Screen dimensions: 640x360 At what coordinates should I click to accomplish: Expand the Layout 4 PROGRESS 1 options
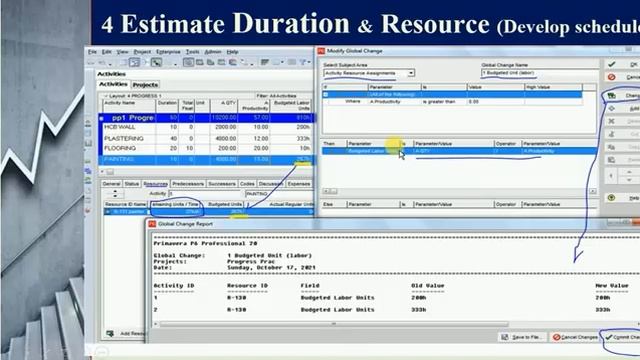coord(106,96)
